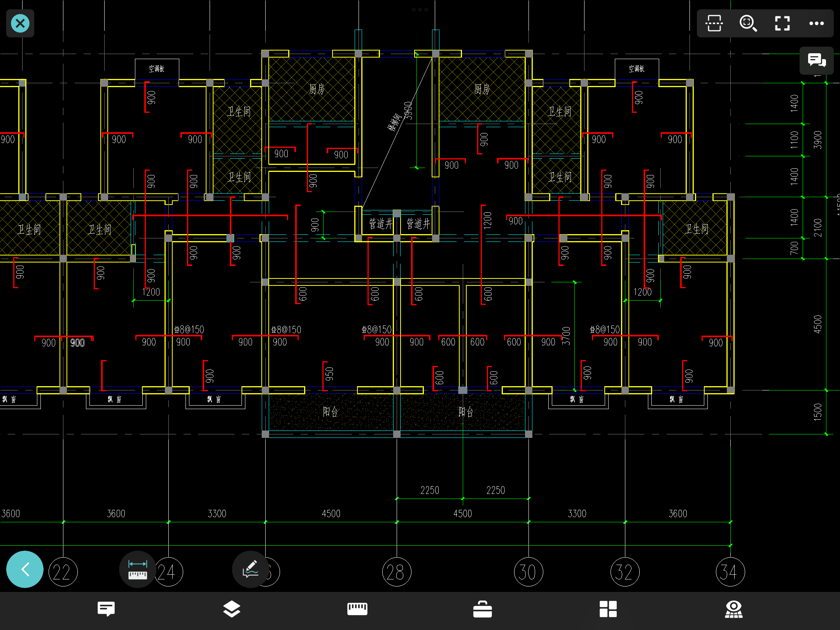Select the 卫生间 label at far right

[x=696, y=229]
